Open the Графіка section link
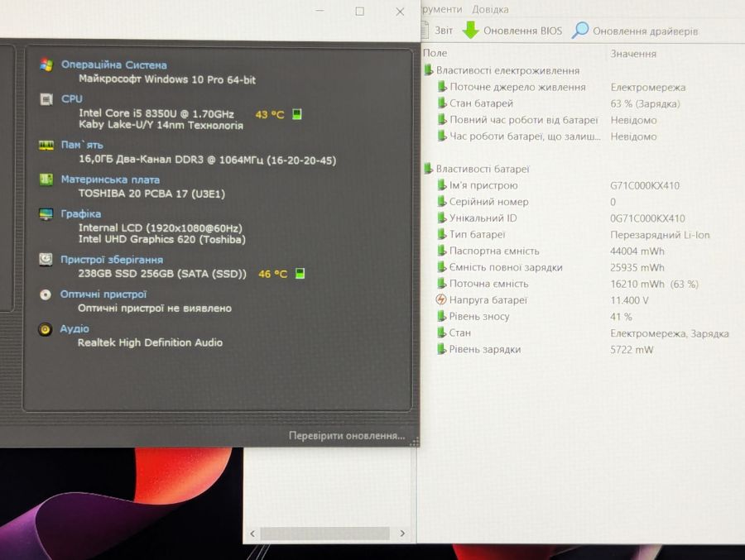The image size is (745, 560). (81, 213)
